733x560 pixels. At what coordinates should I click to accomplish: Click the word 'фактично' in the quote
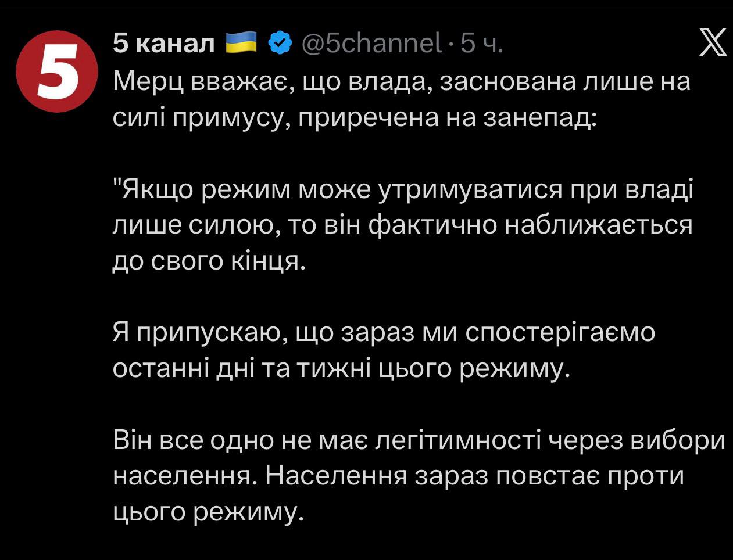tap(432, 225)
